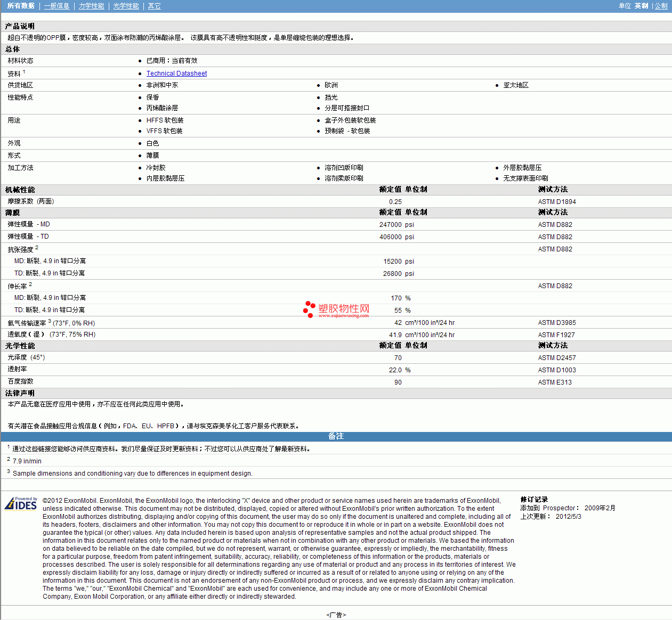Switch to the 一般信息 tab
This screenshot has width=672, height=620.
[56, 6]
